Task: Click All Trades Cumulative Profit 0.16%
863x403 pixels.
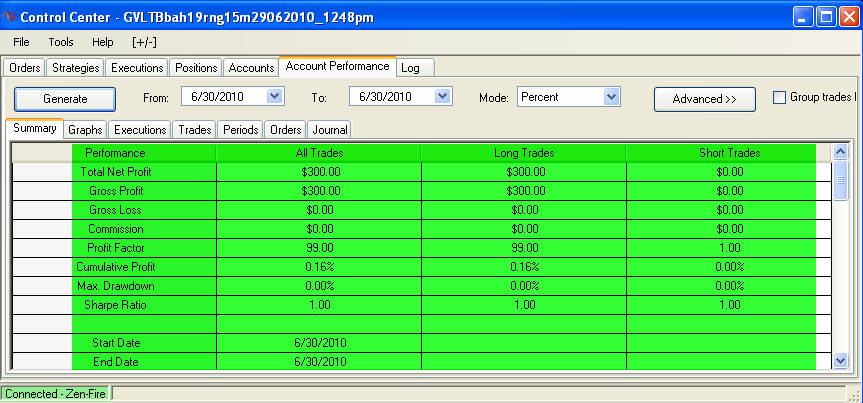Action: click(x=319, y=267)
